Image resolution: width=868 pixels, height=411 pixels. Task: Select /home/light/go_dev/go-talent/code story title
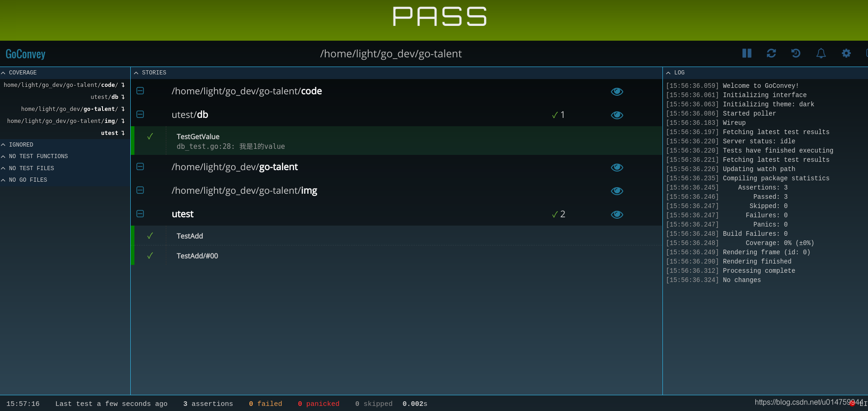[x=247, y=91]
